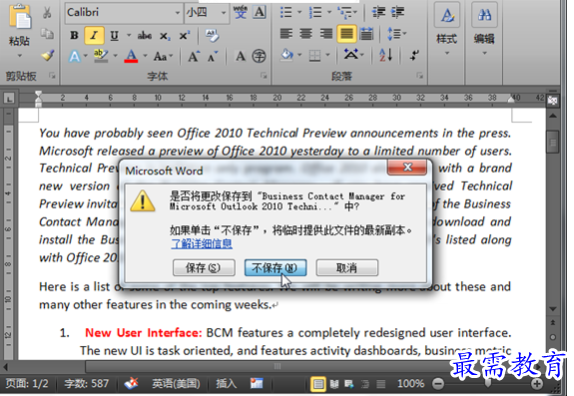Toggle Italic formatting off
Screen dimensions: 574x396
tap(94, 36)
